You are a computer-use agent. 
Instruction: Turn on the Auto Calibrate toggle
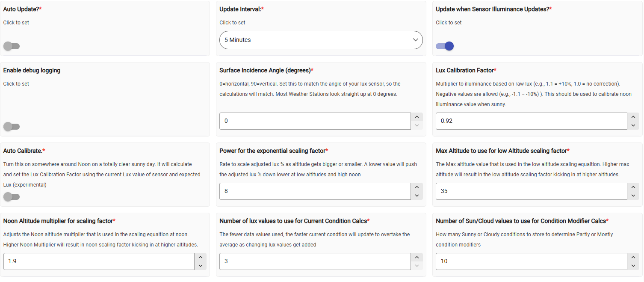coord(12,197)
